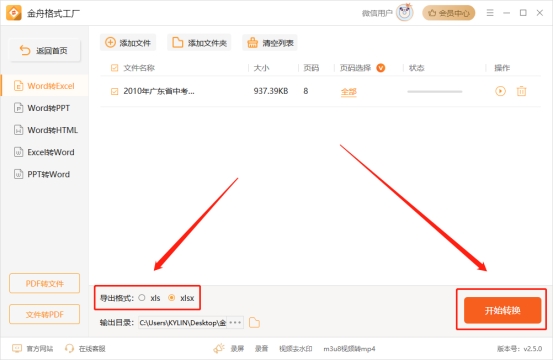This screenshot has width=554, height=360.
Task: Click the m3u8视频转mp4 link
Action: coord(349,349)
